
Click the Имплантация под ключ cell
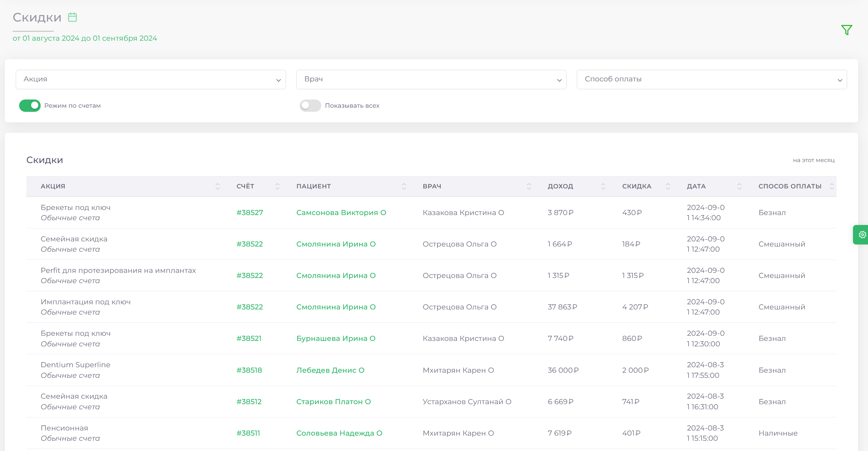(x=86, y=307)
